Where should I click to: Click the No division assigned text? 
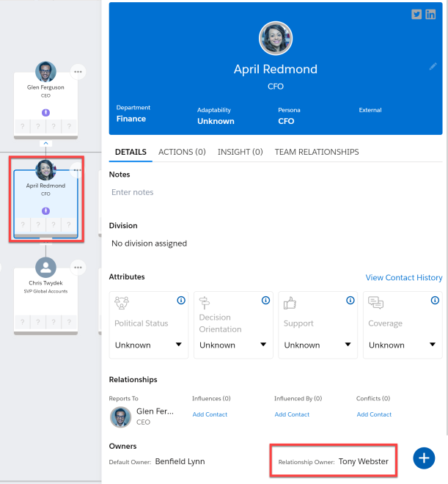[x=149, y=243]
